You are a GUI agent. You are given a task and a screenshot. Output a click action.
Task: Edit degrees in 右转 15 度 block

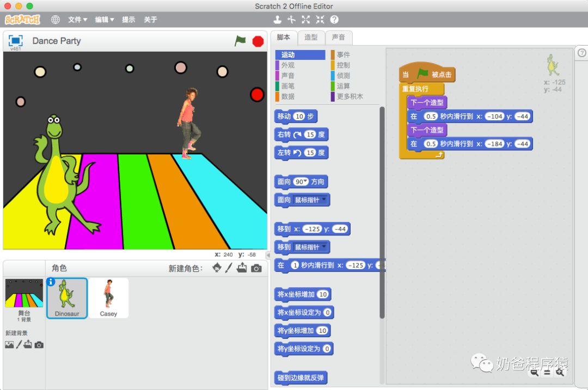click(310, 134)
